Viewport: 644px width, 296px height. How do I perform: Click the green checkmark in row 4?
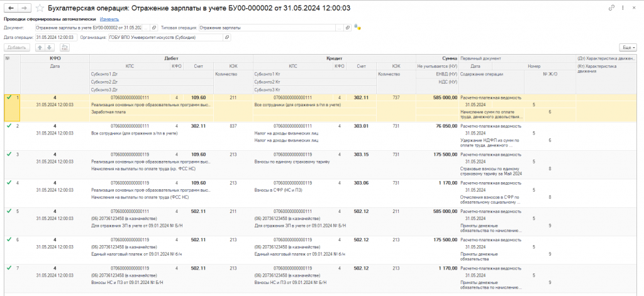(x=9, y=182)
